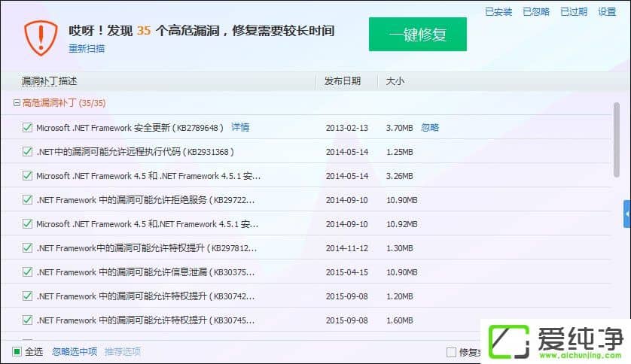The image size is (631, 364).
Task: Open 详情 for the KB2789648 patch
Action: pyautogui.click(x=240, y=127)
